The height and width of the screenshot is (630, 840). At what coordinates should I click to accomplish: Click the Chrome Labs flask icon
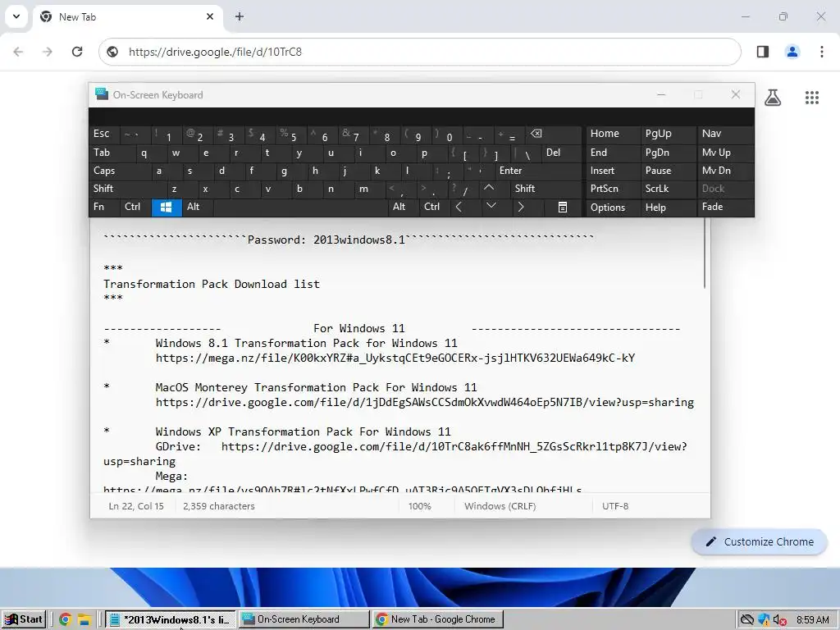[x=773, y=98]
